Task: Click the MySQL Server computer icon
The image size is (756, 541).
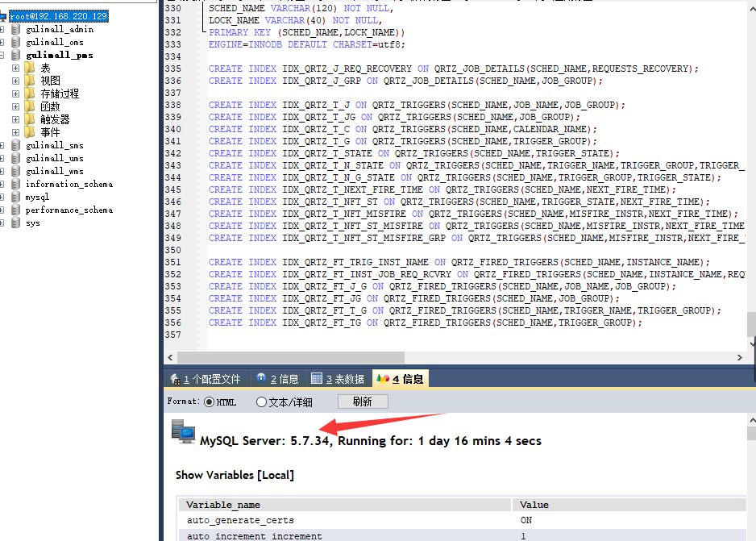Action: click(183, 431)
